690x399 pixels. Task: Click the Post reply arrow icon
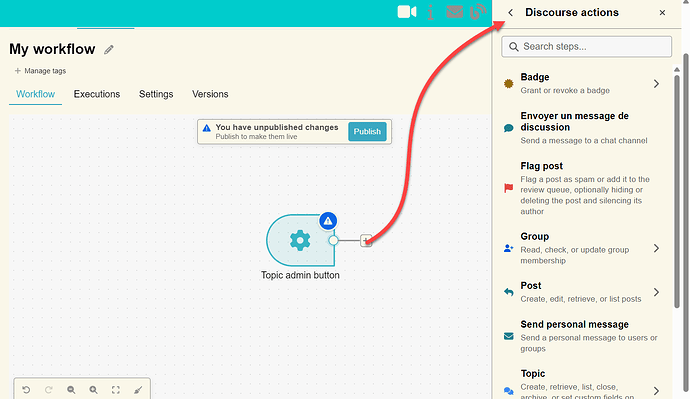[x=509, y=292]
